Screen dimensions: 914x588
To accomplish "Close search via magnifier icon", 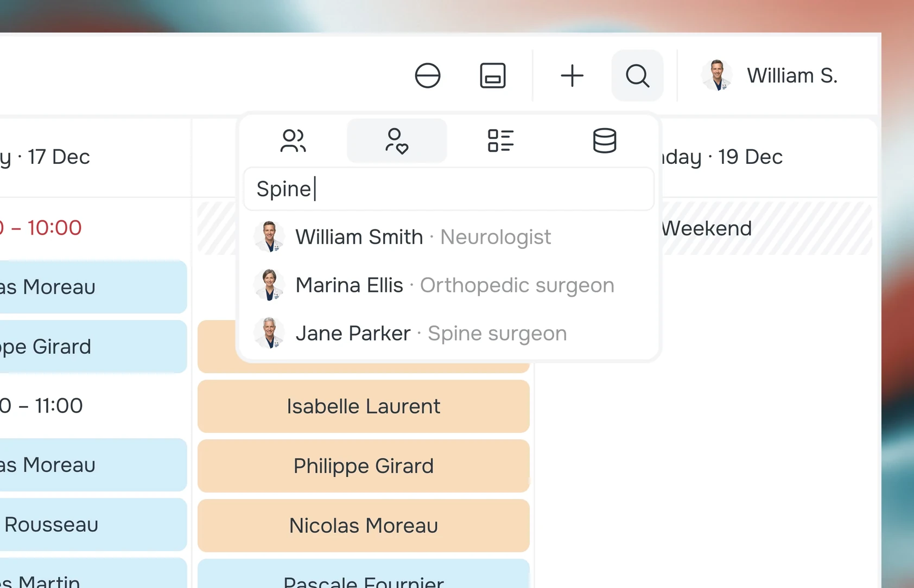I will coord(637,75).
